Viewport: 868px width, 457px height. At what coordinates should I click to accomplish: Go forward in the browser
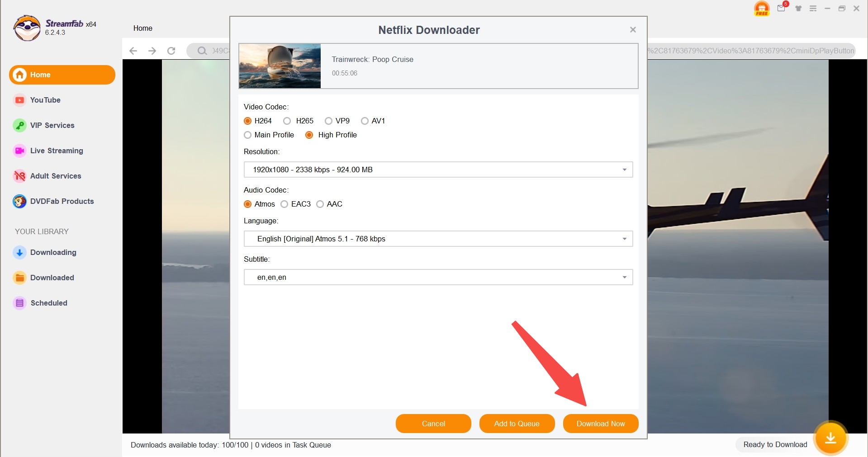tap(152, 51)
